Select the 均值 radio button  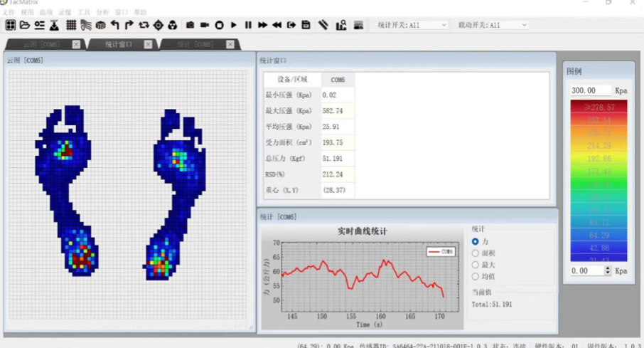point(476,276)
